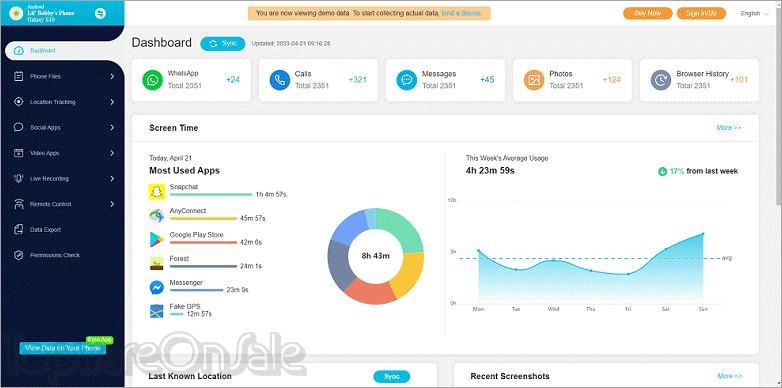Click the Messages chat bubble icon
This screenshot has width=782, height=388.
coord(407,80)
